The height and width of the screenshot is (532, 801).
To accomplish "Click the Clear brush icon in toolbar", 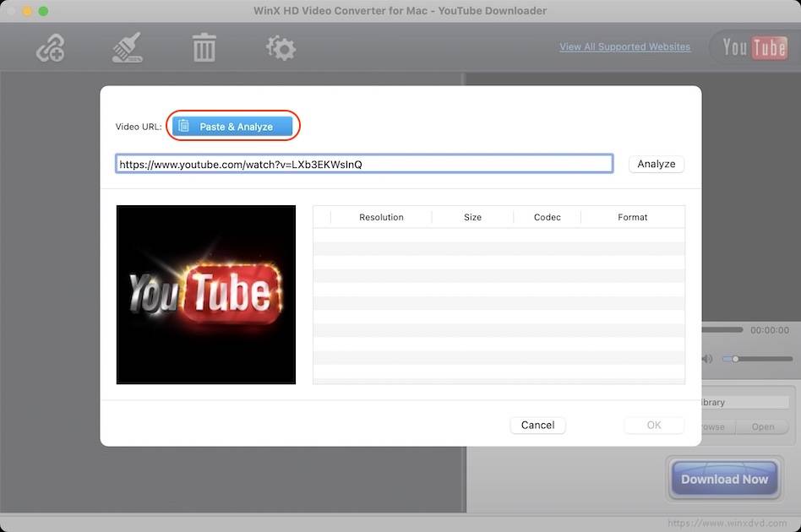I will pos(128,47).
